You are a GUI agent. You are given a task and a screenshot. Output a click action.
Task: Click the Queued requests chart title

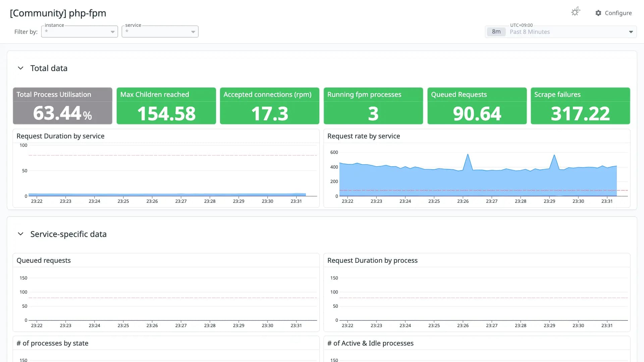44,260
